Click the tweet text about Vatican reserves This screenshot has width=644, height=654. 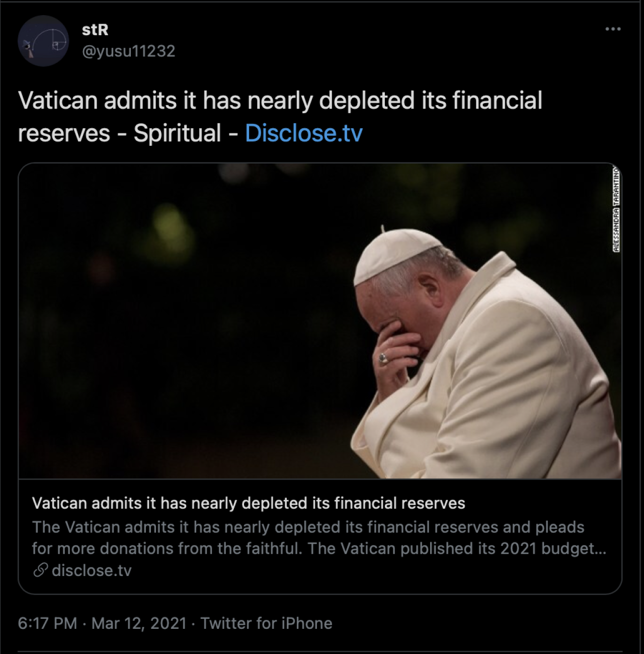[x=280, y=117]
